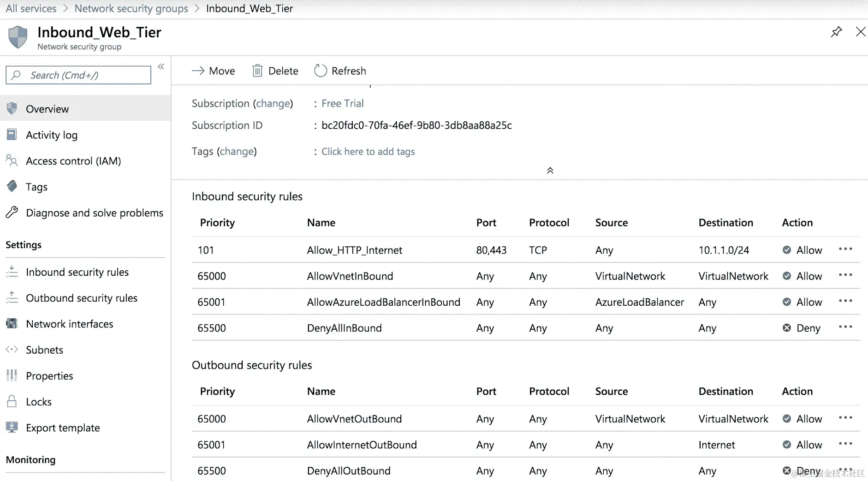Click the TCP protocol cell
Viewport: 868px width, 481px height.
tap(538, 250)
